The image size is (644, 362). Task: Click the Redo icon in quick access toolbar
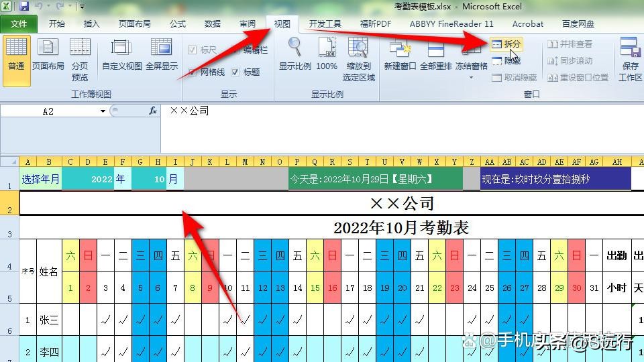(x=60, y=6)
